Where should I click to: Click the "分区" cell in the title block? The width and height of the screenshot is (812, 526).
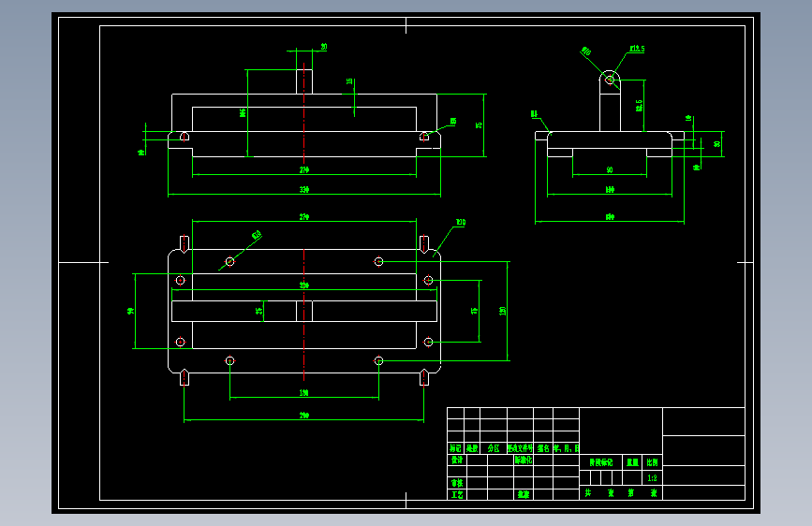(494, 448)
